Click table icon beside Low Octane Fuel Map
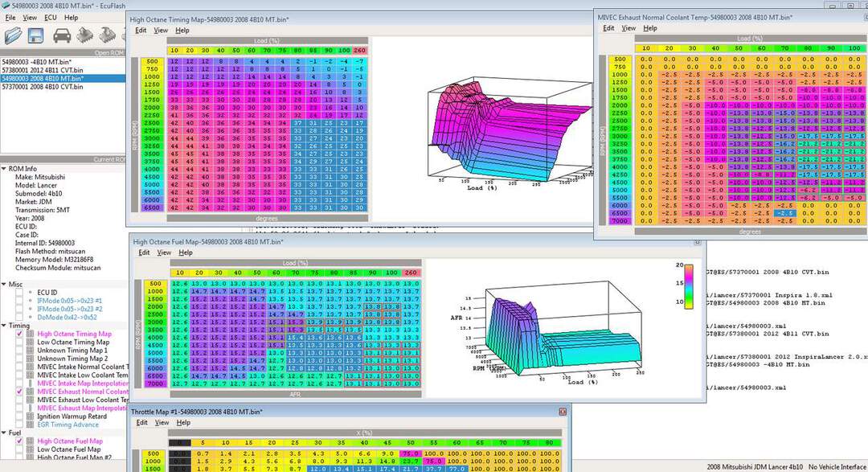868x472 pixels. pyautogui.click(x=30, y=449)
